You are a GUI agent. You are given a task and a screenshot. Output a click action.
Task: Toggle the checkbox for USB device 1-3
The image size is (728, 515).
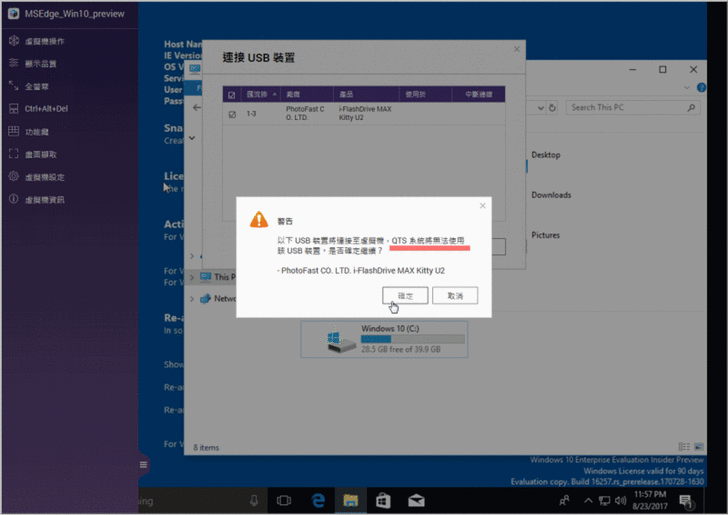pyautogui.click(x=232, y=114)
